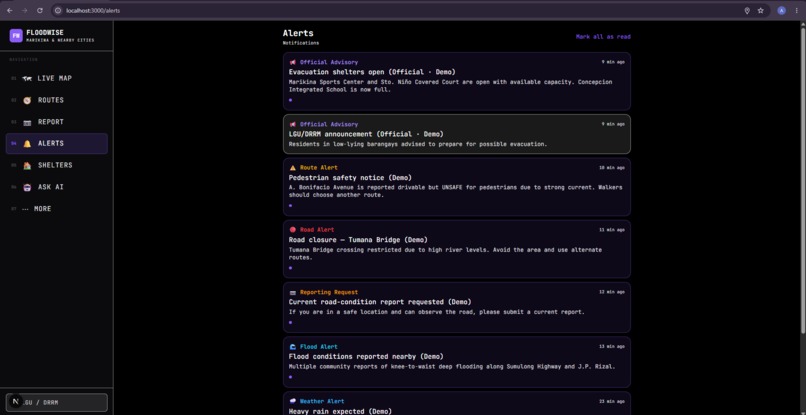806x415 pixels.
Task: Click unread dot on Flood conditions alert
Action: pos(290,377)
